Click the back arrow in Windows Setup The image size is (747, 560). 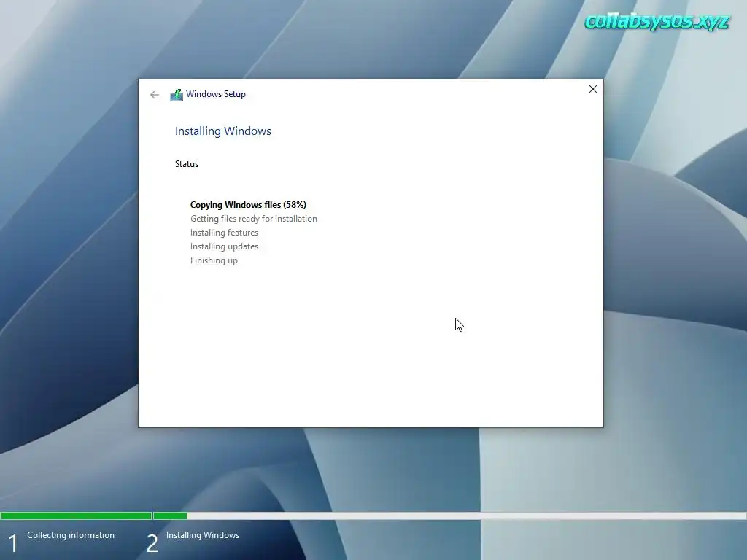click(155, 95)
